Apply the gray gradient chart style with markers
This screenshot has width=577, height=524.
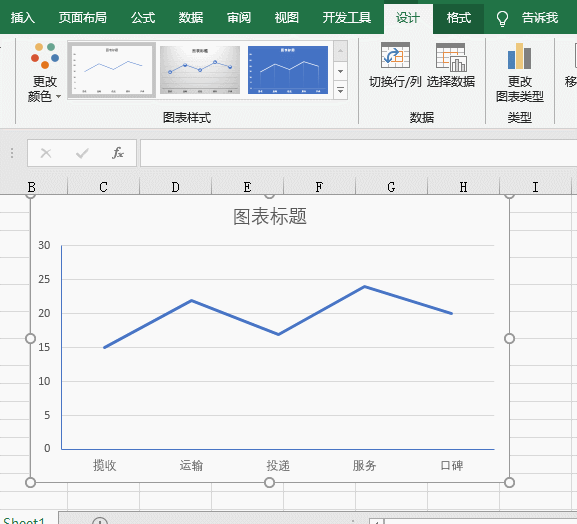tap(200, 70)
